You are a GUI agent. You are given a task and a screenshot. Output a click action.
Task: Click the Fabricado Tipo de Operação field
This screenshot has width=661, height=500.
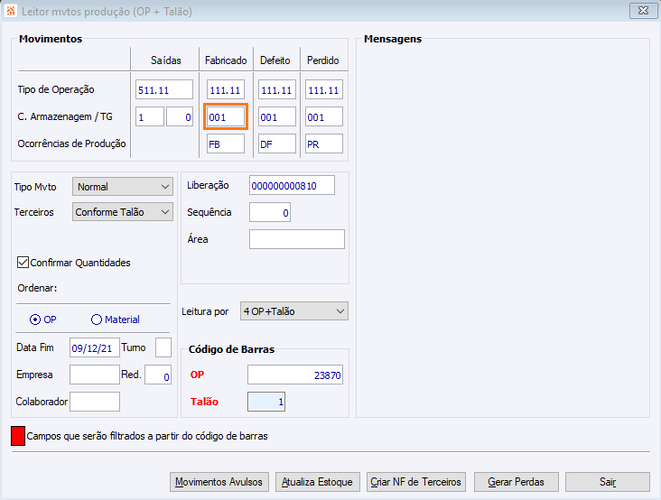(x=226, y=90)
